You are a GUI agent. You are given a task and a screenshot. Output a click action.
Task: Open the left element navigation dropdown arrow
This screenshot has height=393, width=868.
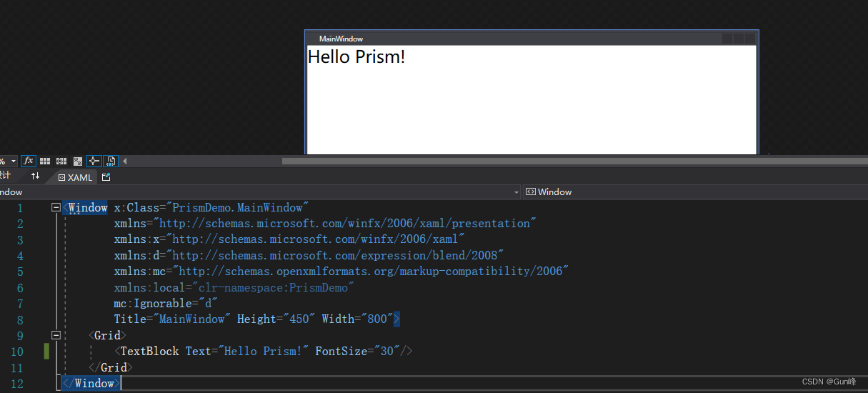[517, 192]
